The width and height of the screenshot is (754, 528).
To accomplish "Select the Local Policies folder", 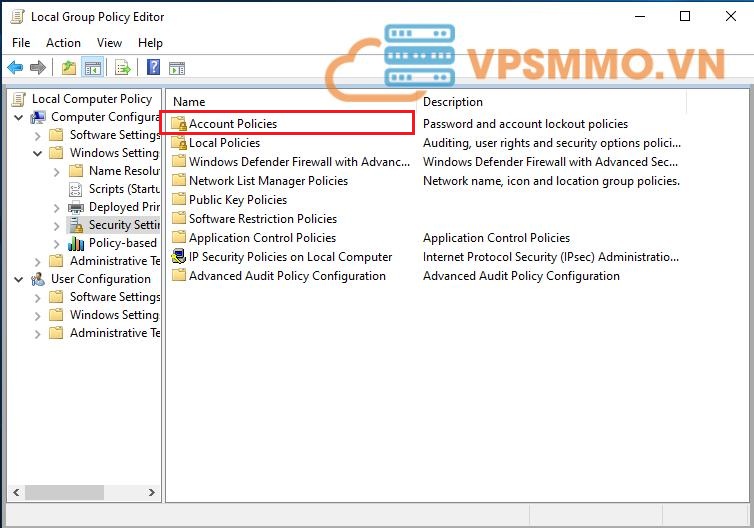I will coord(224,143).
